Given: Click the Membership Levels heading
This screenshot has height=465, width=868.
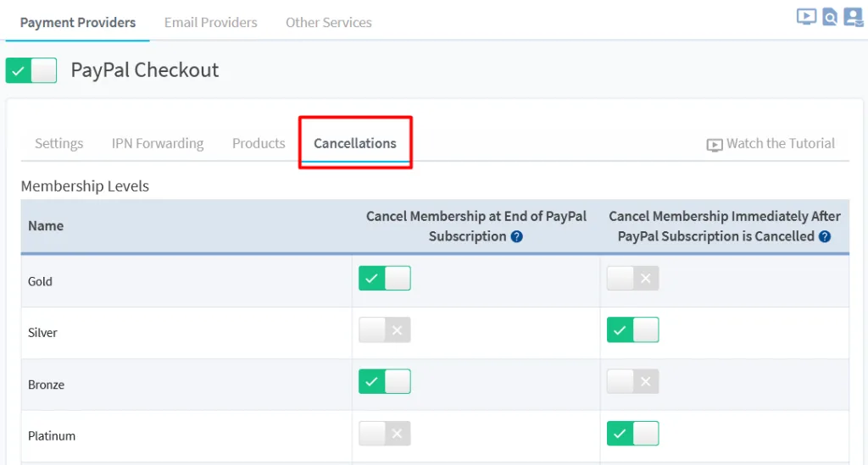Looking at the screenshot, I should point(85,186).
